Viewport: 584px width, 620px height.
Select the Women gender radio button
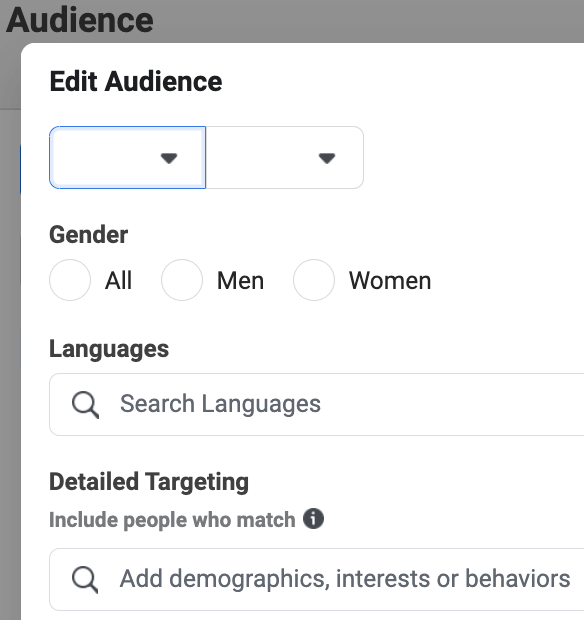click(x=314, y=280)
